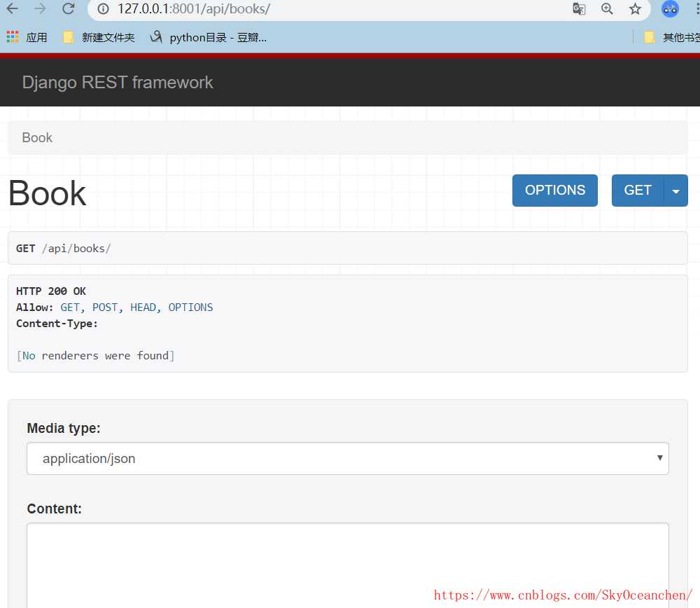Open the Media type application/json select box
700x608 pixels.
[348, 458]
